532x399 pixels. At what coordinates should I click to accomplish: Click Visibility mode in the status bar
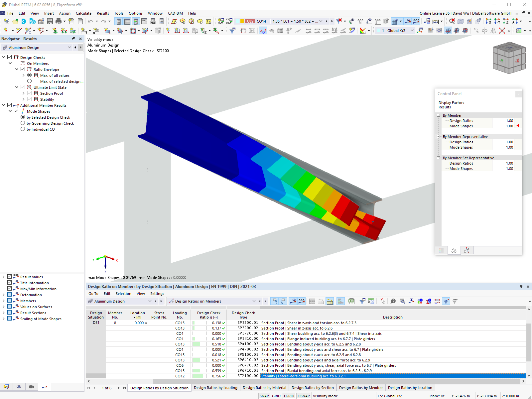pyautogui.click(x=325, y=396)
